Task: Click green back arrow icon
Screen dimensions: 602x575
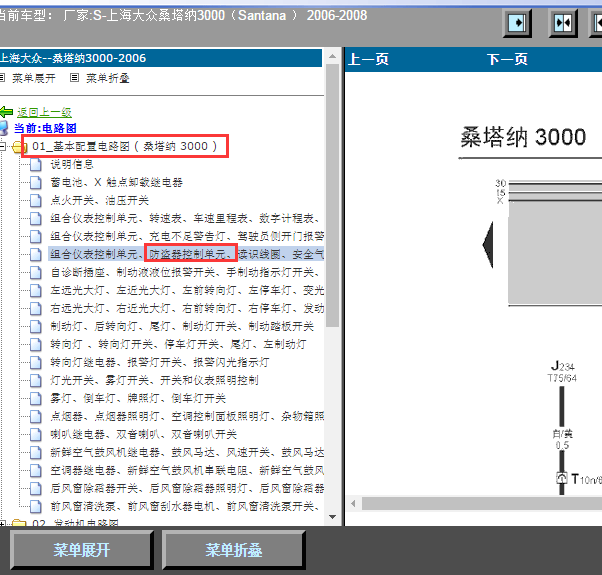Action: tap(7, 112)
